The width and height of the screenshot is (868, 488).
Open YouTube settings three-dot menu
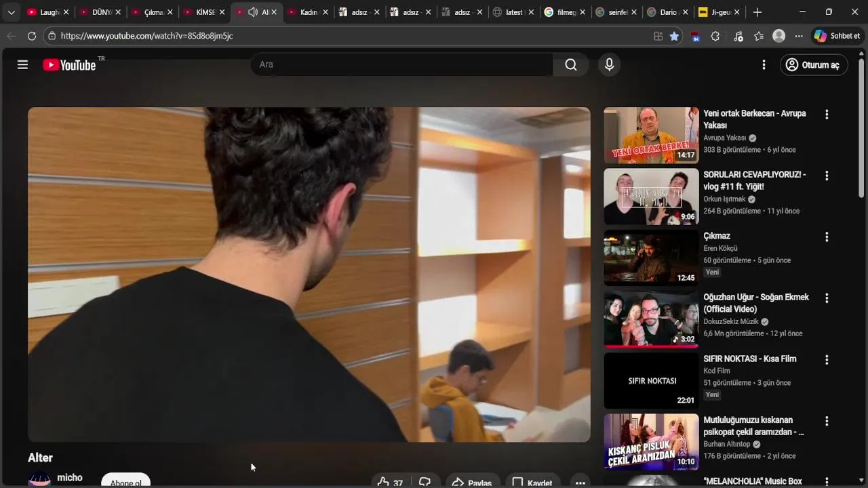pos(764,64)
